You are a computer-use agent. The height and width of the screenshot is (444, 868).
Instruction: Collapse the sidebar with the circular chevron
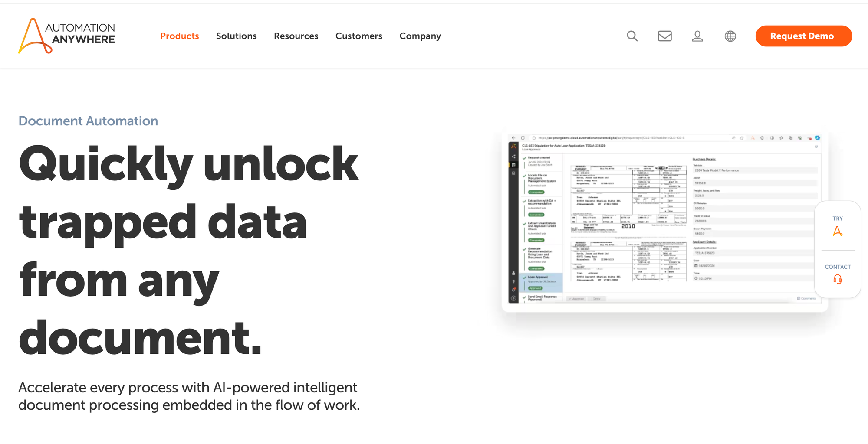pos(514,298)
